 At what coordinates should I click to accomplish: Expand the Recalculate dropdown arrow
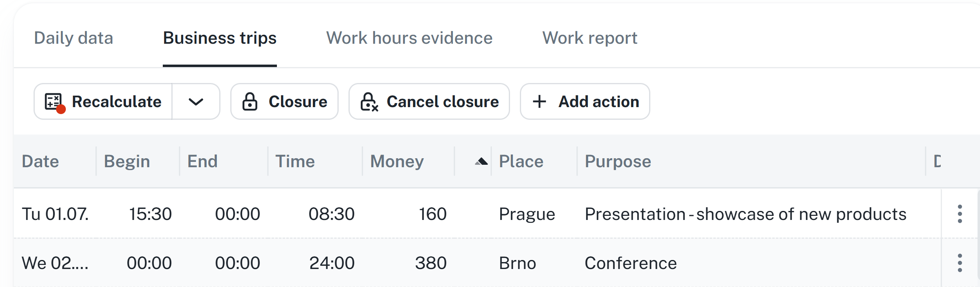(196, 102)
